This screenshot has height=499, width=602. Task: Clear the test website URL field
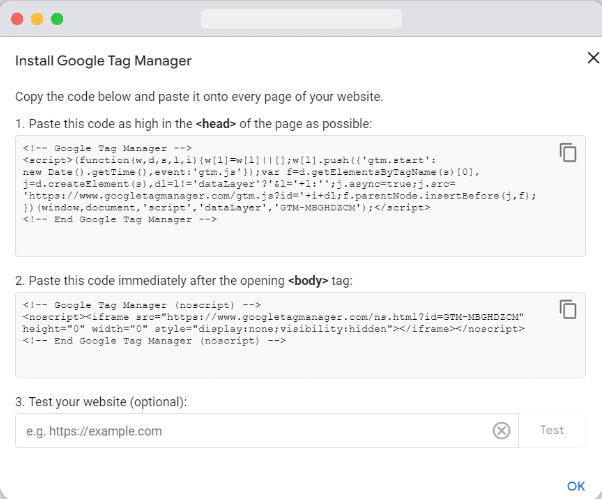click(501, 430)
